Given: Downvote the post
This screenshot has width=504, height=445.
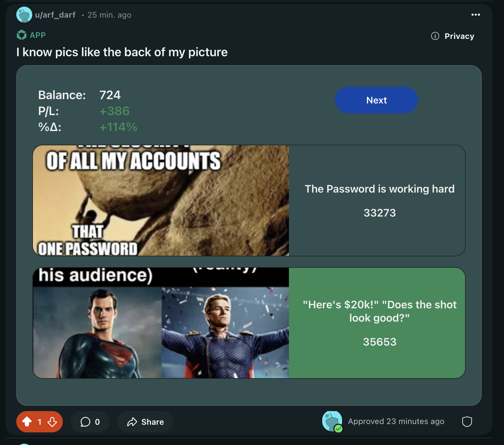Looking at the screenshot, I should (x=52, y=422).
